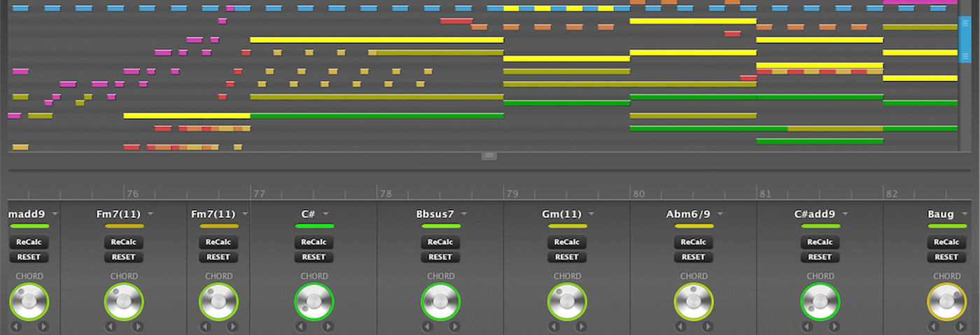Open the C#add9 chord dropdown arrow
Screen dimensions: 980x335
[x=846, y=214]
